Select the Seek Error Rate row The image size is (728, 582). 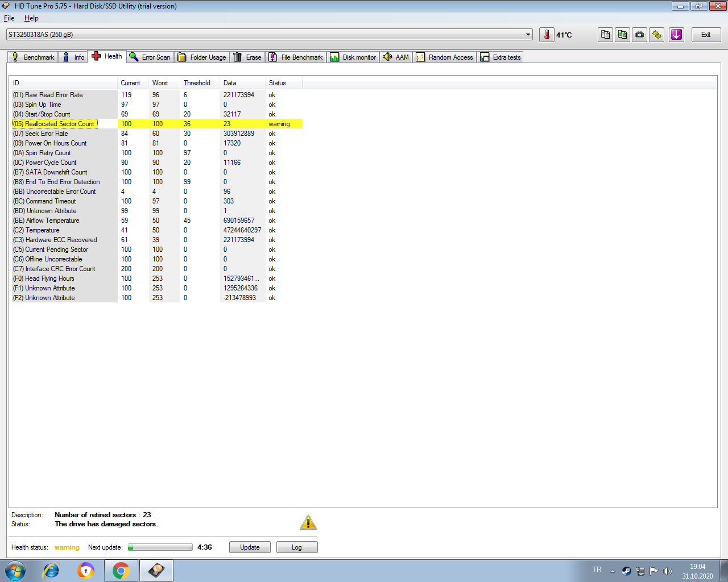pos(157,134)
